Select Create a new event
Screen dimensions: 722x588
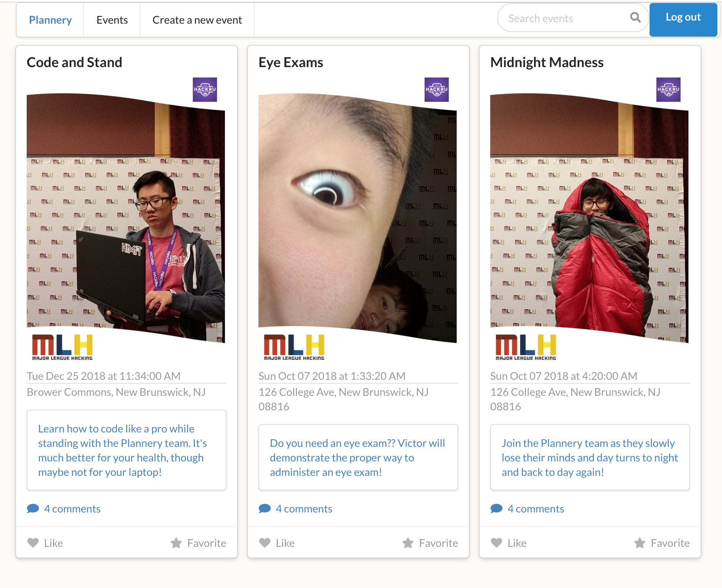197,20
